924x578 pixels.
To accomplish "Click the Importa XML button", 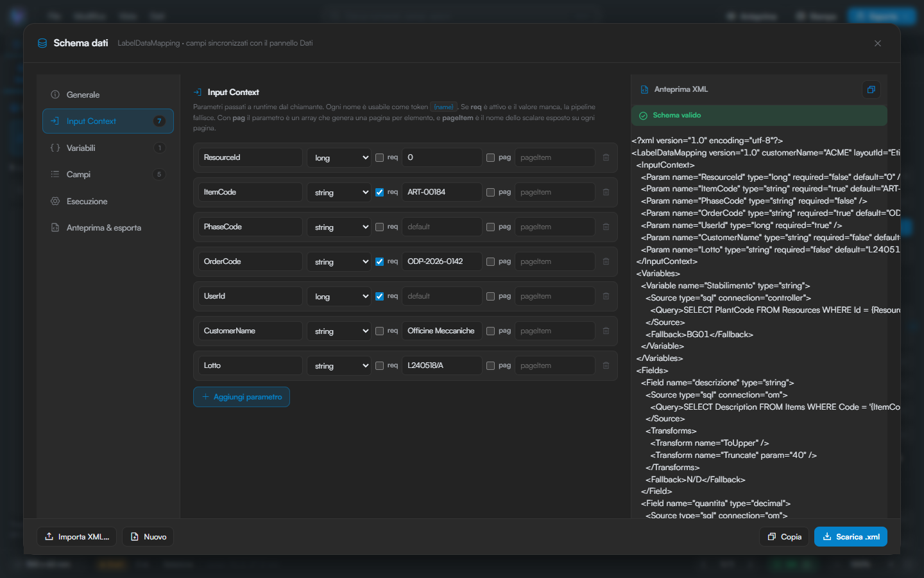I will pyautogui.click(x=77, y=537).
